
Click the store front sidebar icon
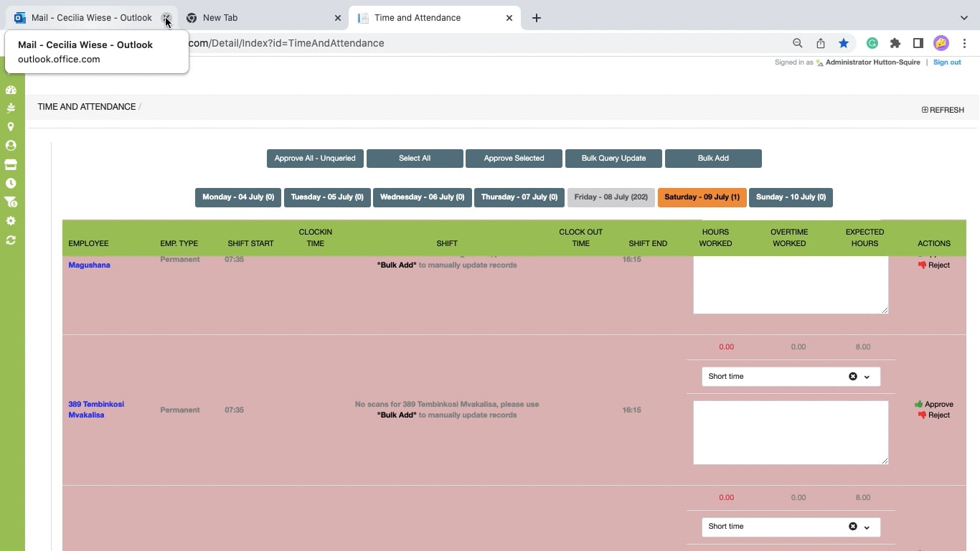click(11, 164)
